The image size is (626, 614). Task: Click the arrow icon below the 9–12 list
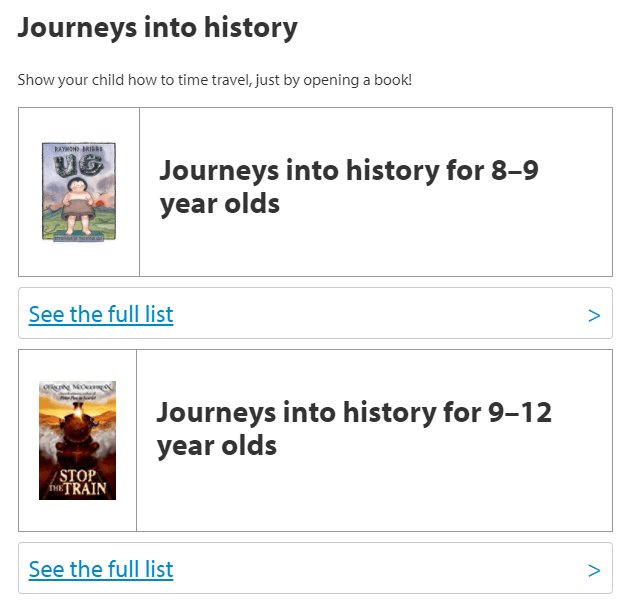tap(594, 570)
